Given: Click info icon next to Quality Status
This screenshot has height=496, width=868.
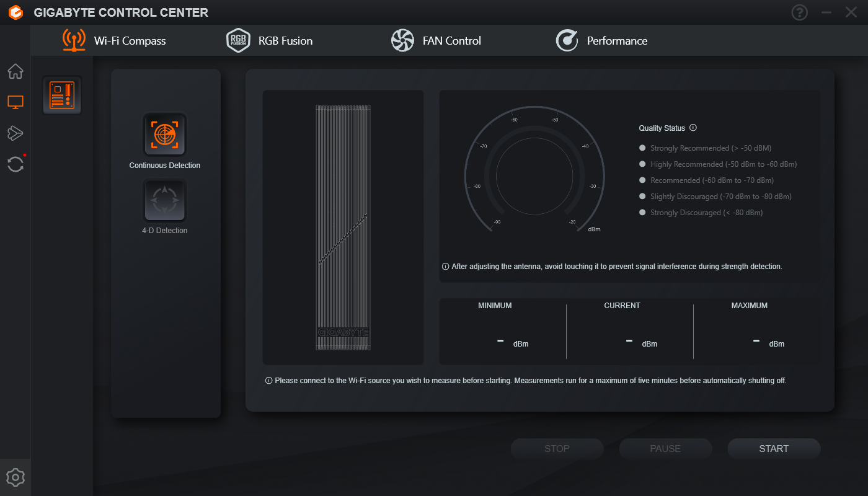Looking at the screenshot, I should coord(693,128).
